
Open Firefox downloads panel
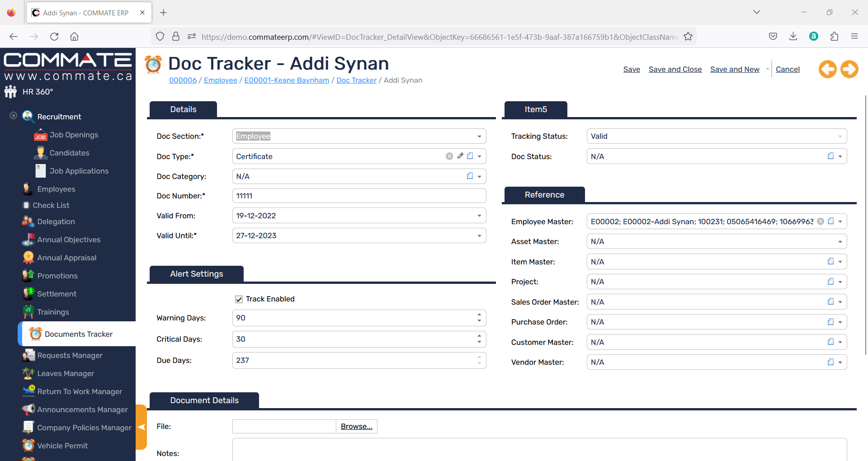coord(793,37)
